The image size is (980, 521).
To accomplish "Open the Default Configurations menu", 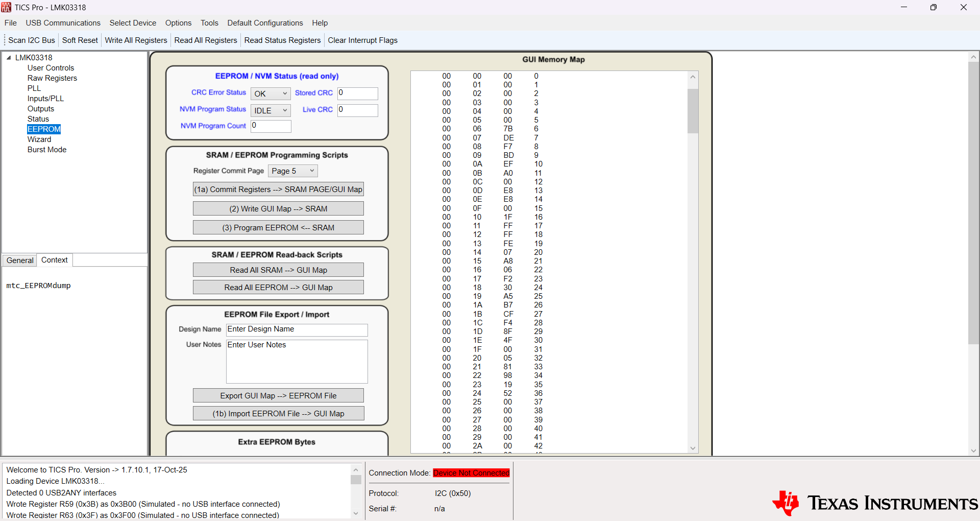I will tap(265, 23).
